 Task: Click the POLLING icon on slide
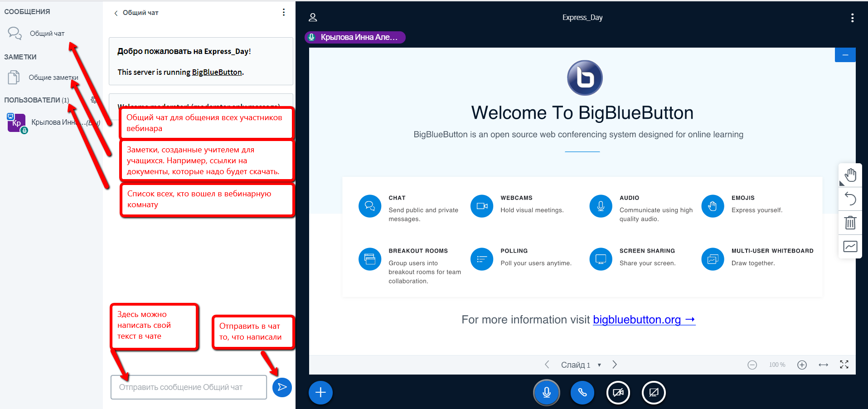(482, 259)
